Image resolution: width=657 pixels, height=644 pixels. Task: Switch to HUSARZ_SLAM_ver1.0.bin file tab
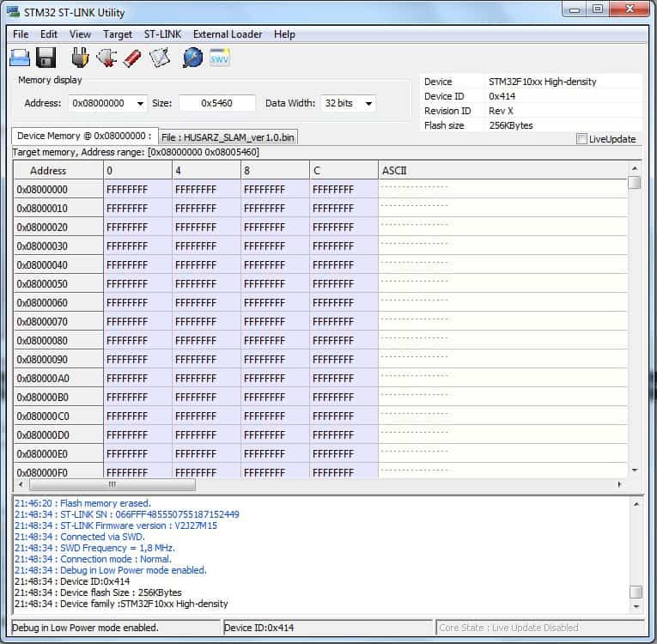click(x=228, y=137)
